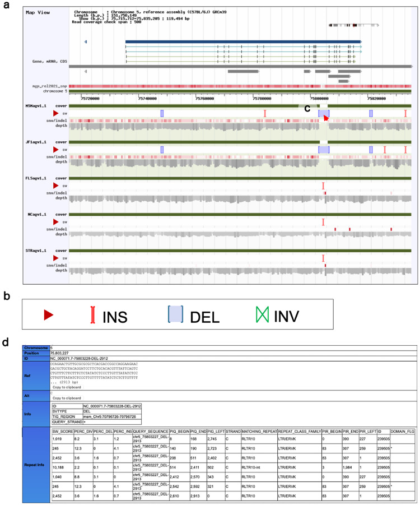Click the 75800000 ruler position label

(319, 99)
